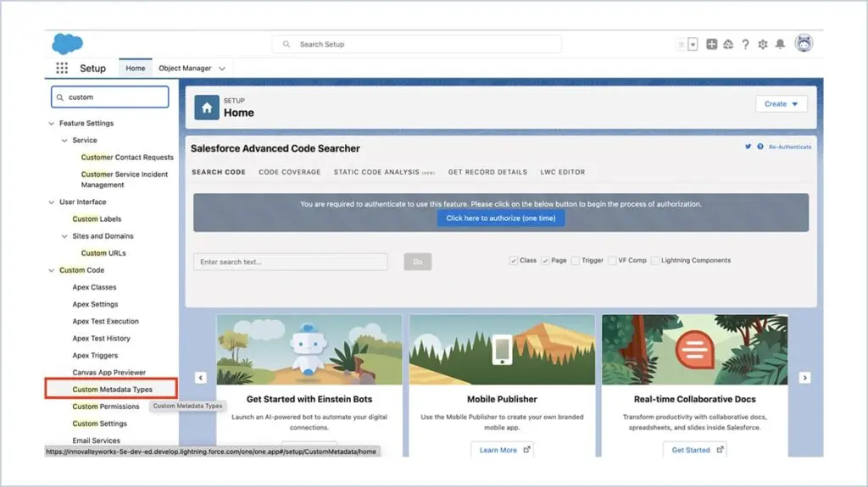
Task: Collapse the Sites and Domains node
Action: tap(64, 236)
